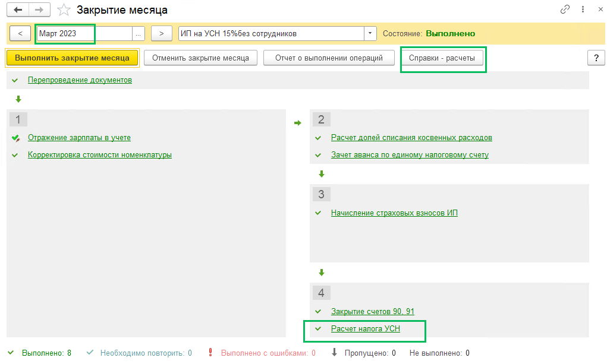Open the Справки - расчеты menu
607x364 pixels.
pos(443,58)
